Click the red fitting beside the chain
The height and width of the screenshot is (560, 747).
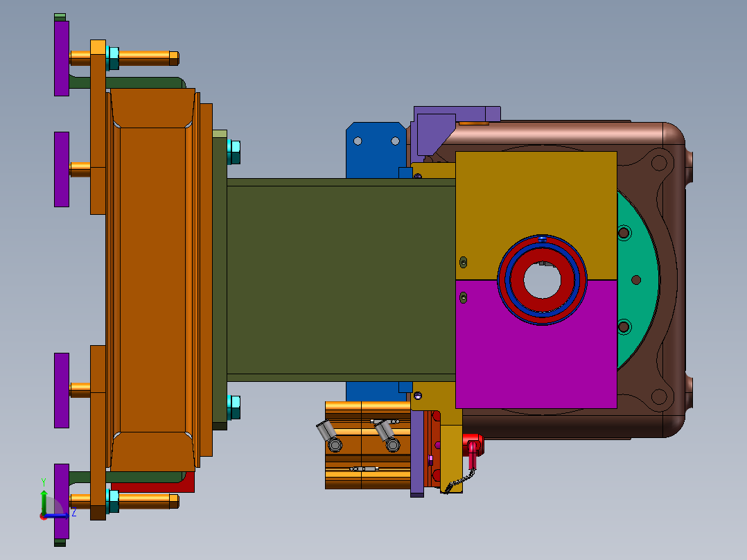pos(473,448)
